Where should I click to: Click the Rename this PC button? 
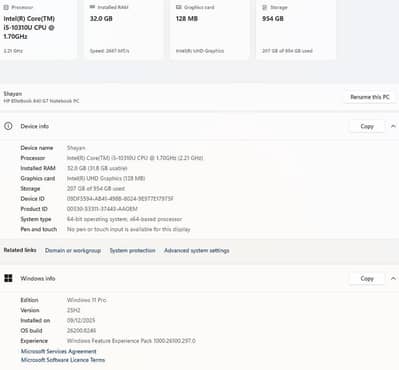pos(370,97)
